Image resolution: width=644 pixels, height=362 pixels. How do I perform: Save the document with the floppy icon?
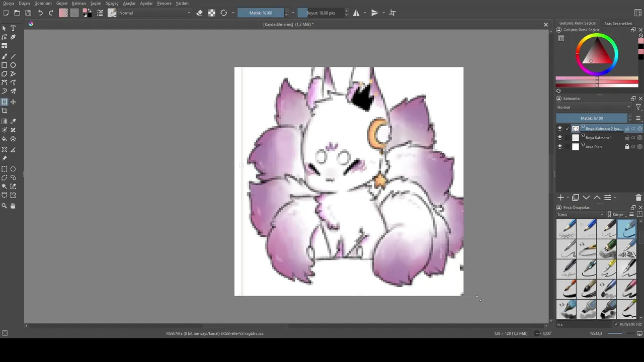click(28, 13)
